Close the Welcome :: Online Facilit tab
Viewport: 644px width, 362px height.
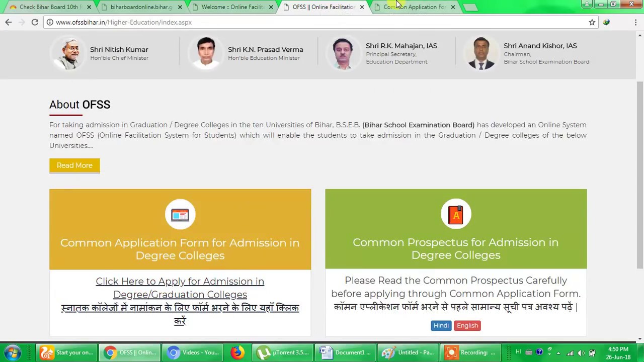[x=271, y=7]
